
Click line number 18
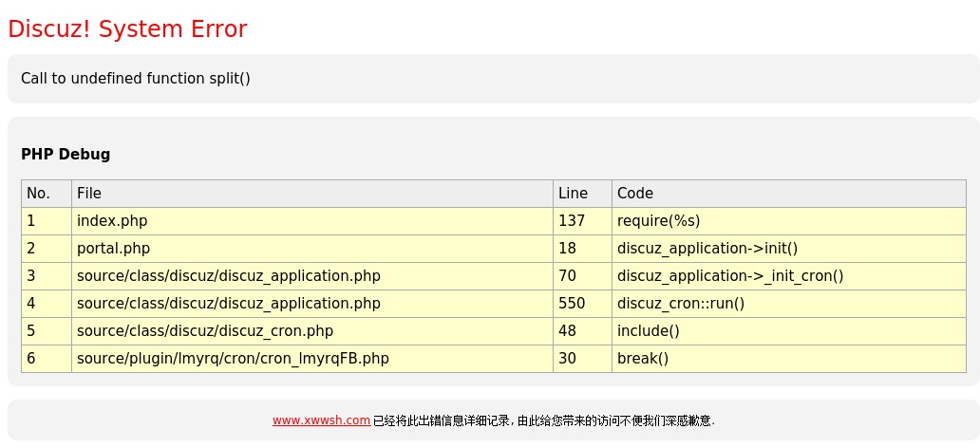(582, 249)
